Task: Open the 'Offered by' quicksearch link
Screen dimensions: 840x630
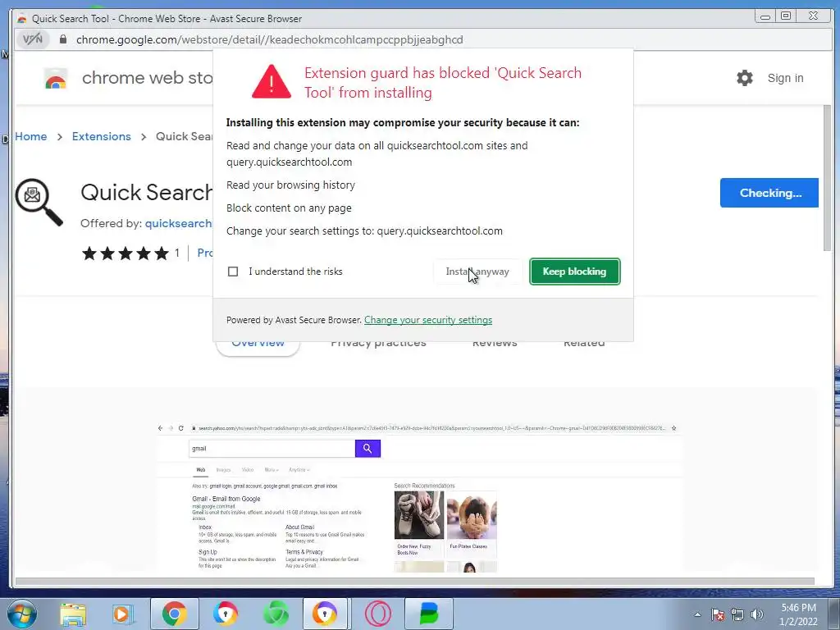Action: pyautogui.click(x=178, y=223)
